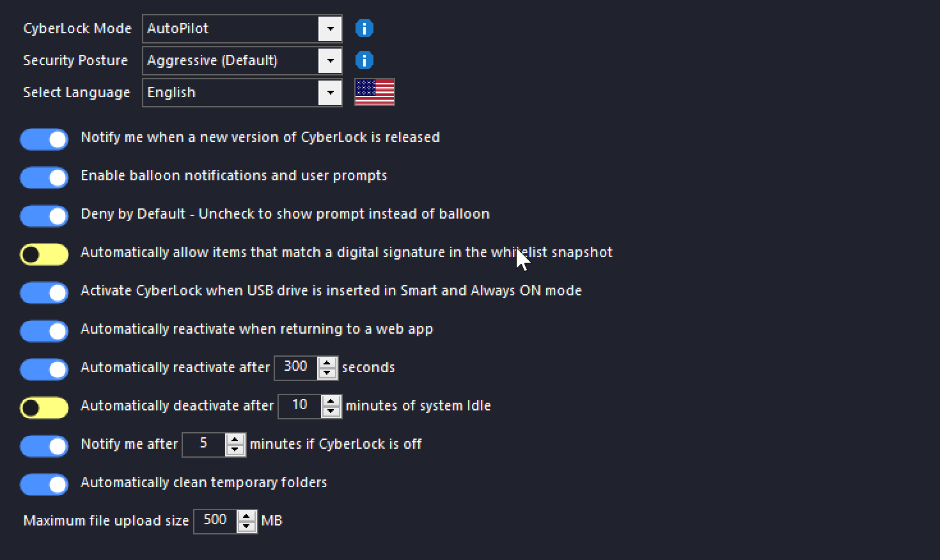This screenshot has height=560, width=940.
Task: Click the CyberLock Mode info icon
Action: pos(364,29)
